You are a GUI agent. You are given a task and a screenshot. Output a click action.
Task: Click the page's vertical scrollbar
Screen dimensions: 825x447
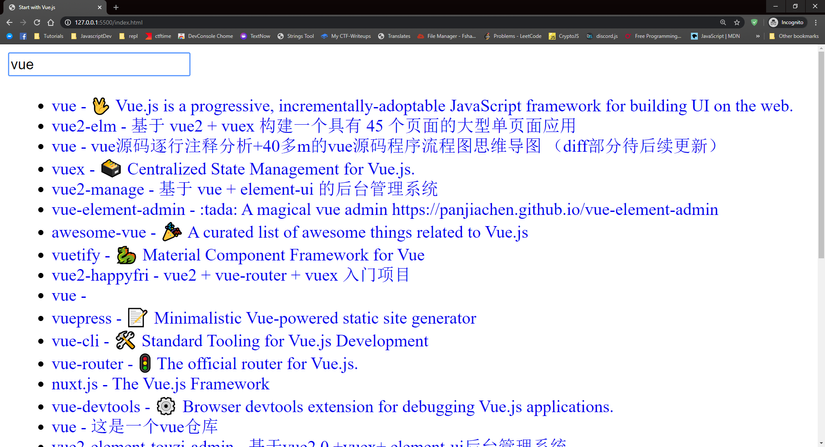(821, 153)
